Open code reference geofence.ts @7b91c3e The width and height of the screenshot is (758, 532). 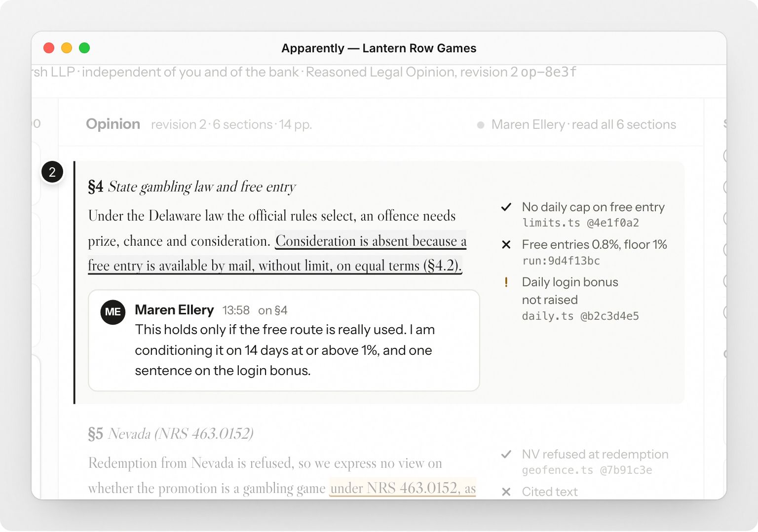(587, 470)
